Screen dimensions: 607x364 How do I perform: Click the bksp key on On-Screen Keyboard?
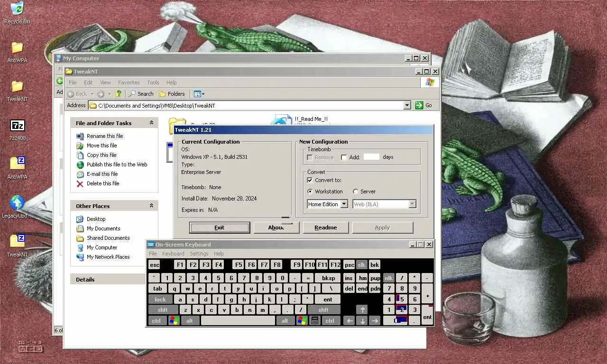pos(328,278)
